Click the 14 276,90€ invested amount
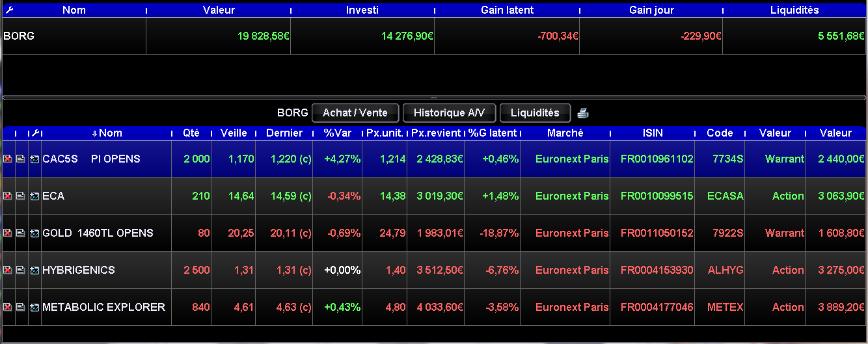 (x=407, y=36)
